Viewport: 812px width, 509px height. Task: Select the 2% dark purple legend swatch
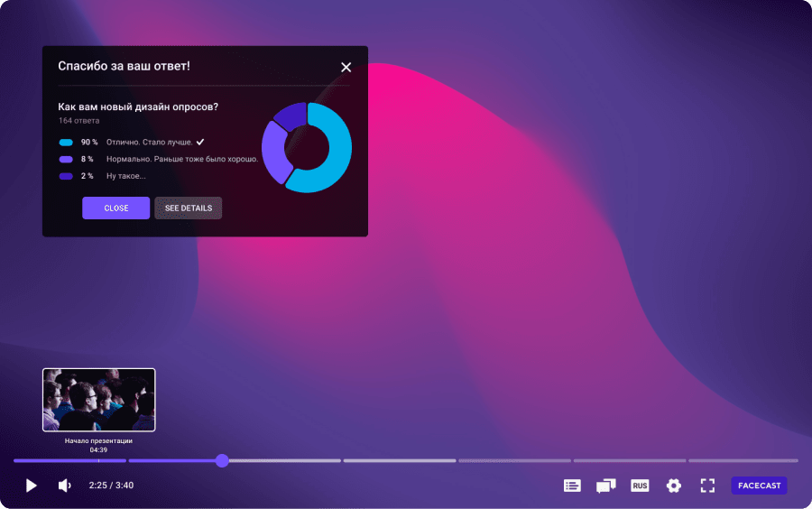tap(66, 176)
